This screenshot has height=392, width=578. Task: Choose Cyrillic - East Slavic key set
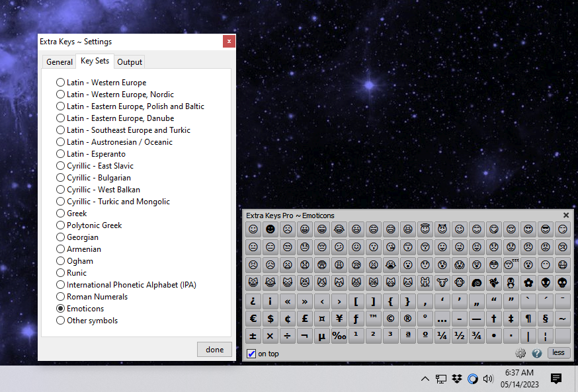tap(95, 166)
